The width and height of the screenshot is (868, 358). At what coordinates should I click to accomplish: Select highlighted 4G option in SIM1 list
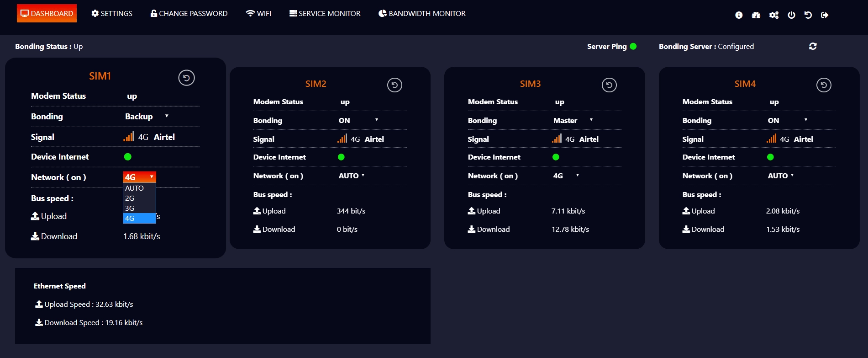pyautogui.click(x=140, y=218)
